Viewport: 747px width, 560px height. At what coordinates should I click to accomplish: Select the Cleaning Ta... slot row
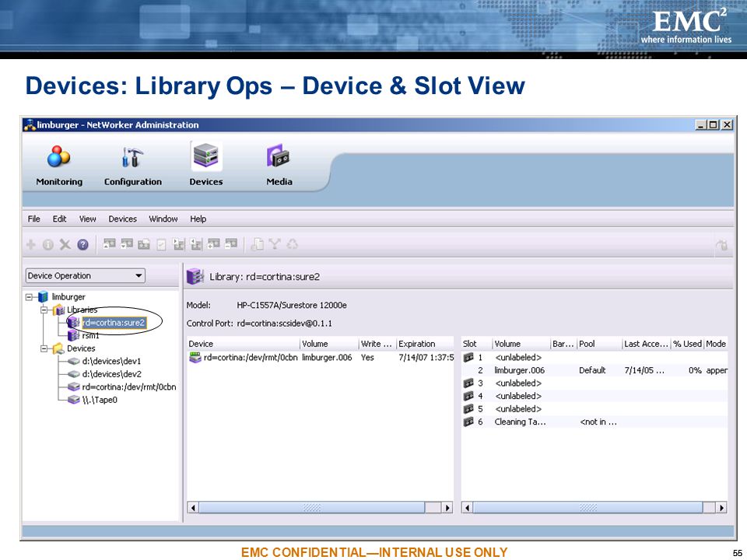tap(594, 422)
